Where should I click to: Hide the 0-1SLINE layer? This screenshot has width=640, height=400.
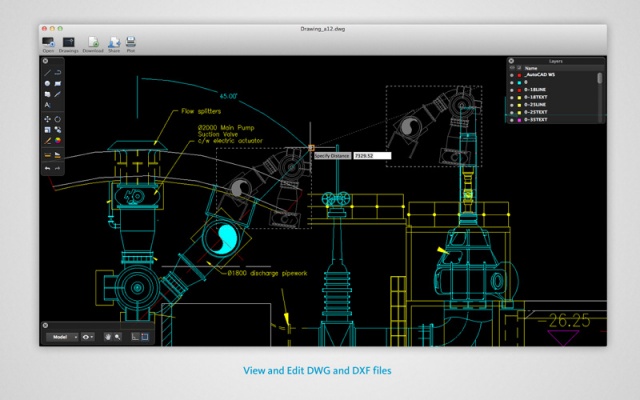click(x=512, y=89)
